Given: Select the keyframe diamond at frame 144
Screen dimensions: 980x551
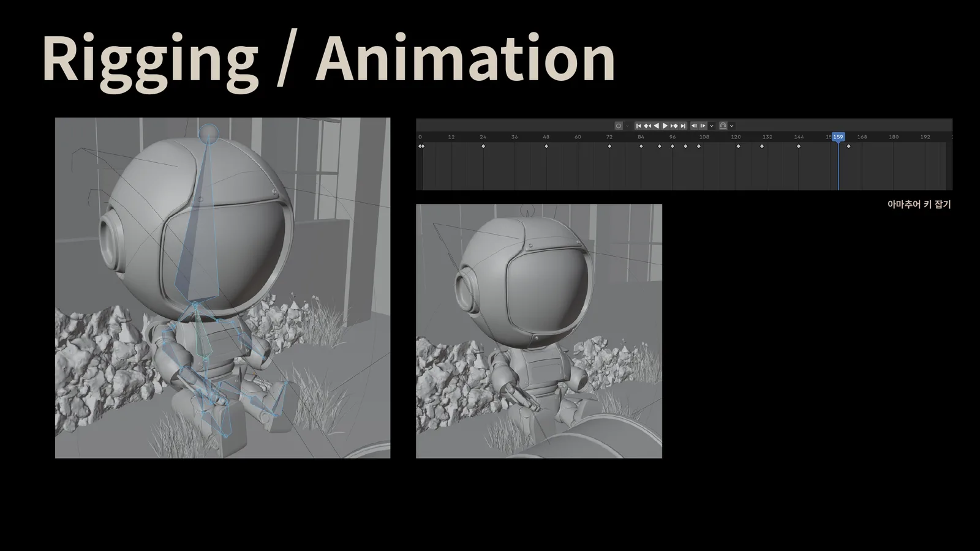Looking at the screenshot, I should (799, 146).
